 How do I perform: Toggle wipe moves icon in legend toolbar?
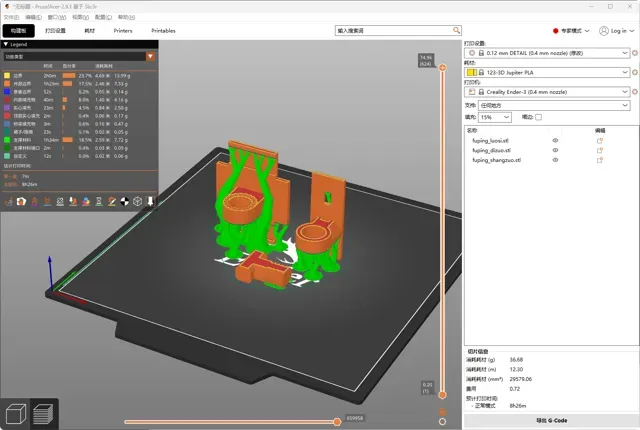click(x=21, y=201)
